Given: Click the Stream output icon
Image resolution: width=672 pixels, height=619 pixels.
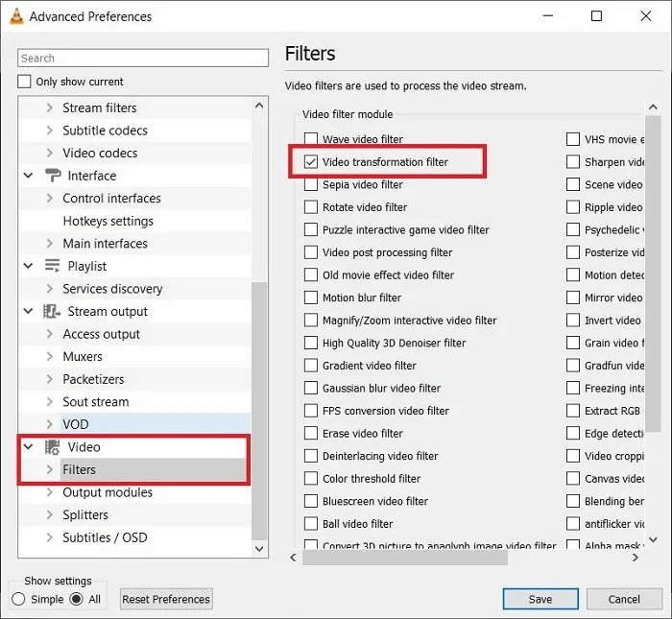Looking at the screenshot, I should click(x=52, y=311).
